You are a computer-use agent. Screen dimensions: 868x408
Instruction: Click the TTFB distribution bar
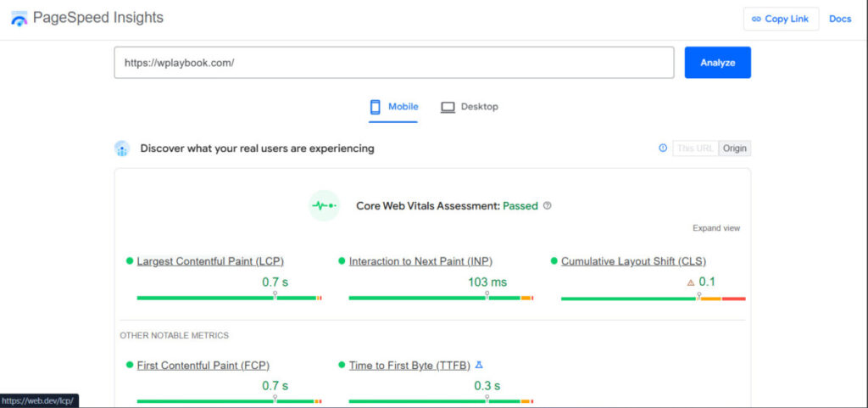pos(441,401)
